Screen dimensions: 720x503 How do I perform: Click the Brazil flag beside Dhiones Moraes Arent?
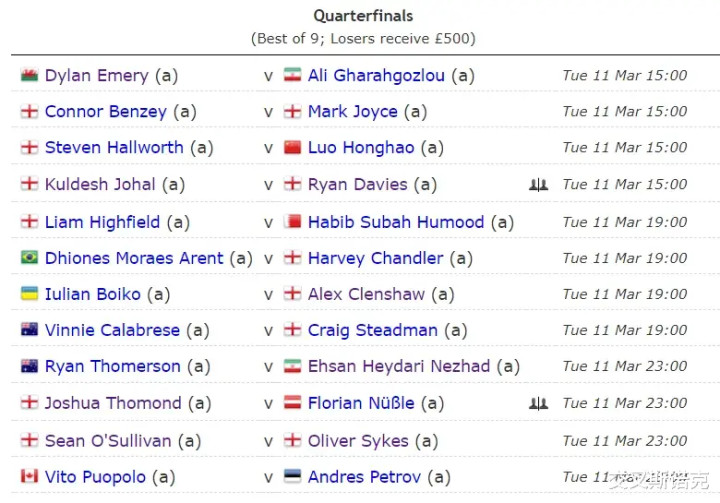tap(29, 258)
